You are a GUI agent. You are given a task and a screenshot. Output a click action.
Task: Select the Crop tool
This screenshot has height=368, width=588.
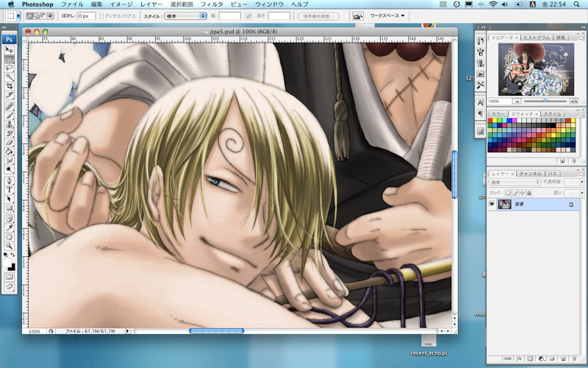tap(9, 86)
